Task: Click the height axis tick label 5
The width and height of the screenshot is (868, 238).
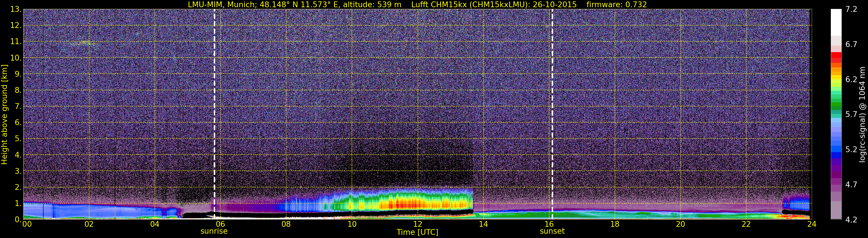Action: pos(18,139)
